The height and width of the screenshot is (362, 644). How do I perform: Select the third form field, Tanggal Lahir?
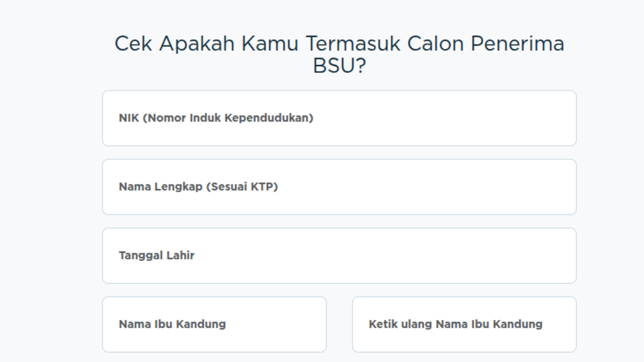tap(338, 255)
